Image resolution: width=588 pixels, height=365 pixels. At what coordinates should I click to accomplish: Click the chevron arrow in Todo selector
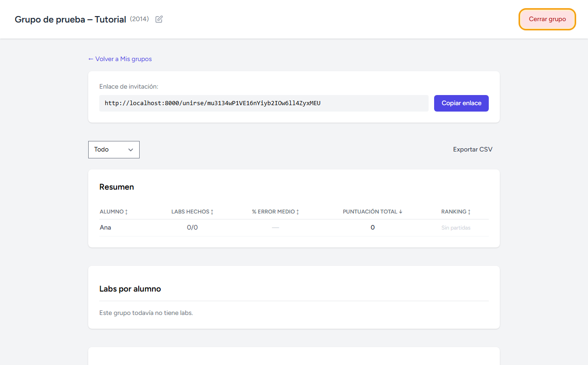pyautogui.click(x=130, y=150)
